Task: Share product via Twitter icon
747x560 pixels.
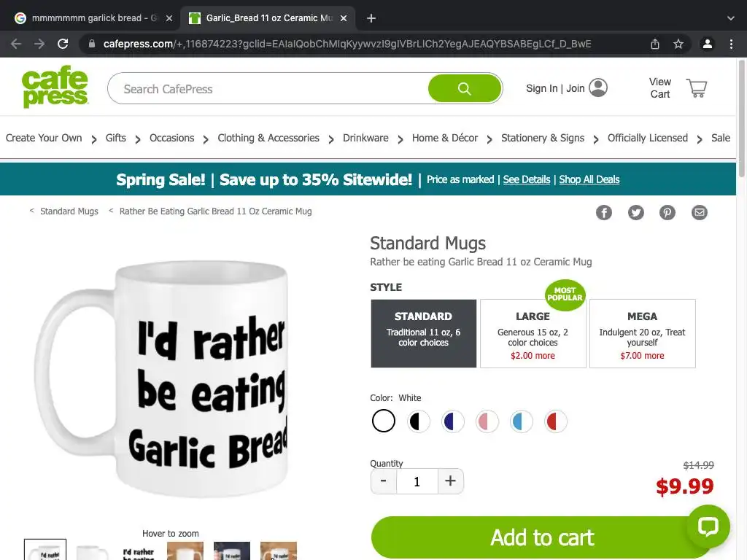Action: click(635, 212)
